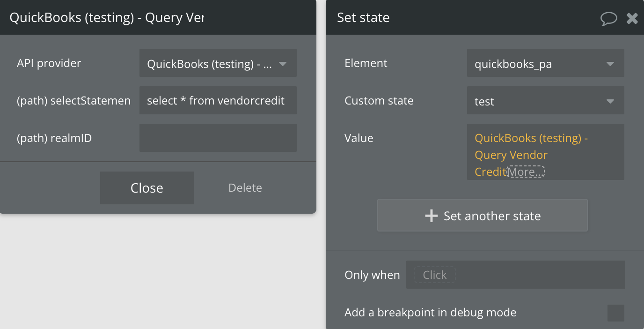Screen dimensions: 644x329
Task: Click the Add a breakpoint in debug mode label
Action: pos(430,313)
